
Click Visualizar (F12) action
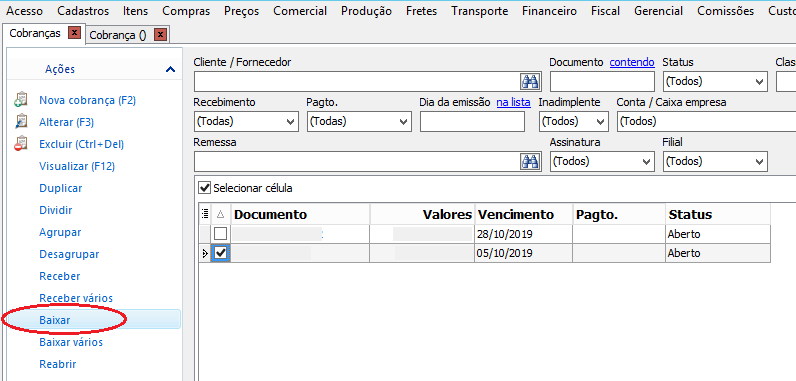click(77, 166)
